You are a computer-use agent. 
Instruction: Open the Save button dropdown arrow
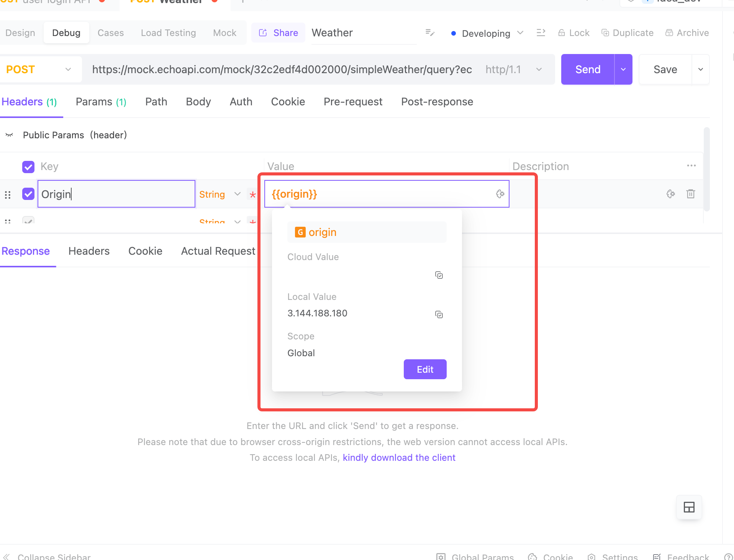point(701,69)
